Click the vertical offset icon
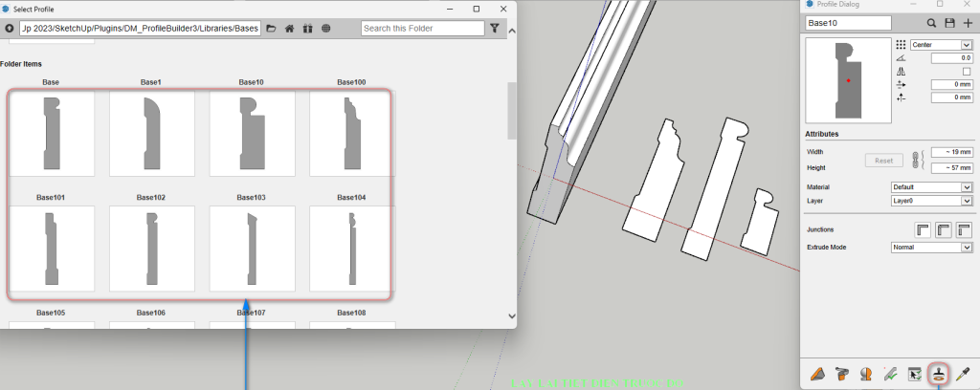 (901, 97)
